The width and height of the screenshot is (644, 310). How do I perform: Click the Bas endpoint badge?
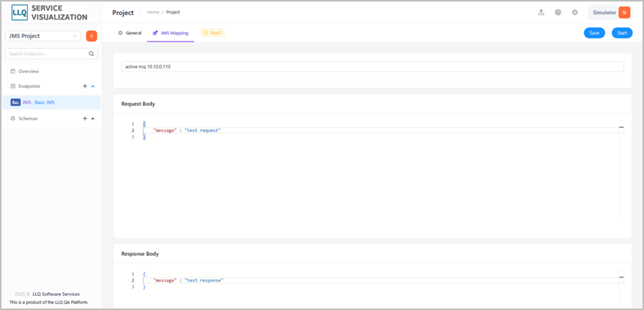point(16,102)
